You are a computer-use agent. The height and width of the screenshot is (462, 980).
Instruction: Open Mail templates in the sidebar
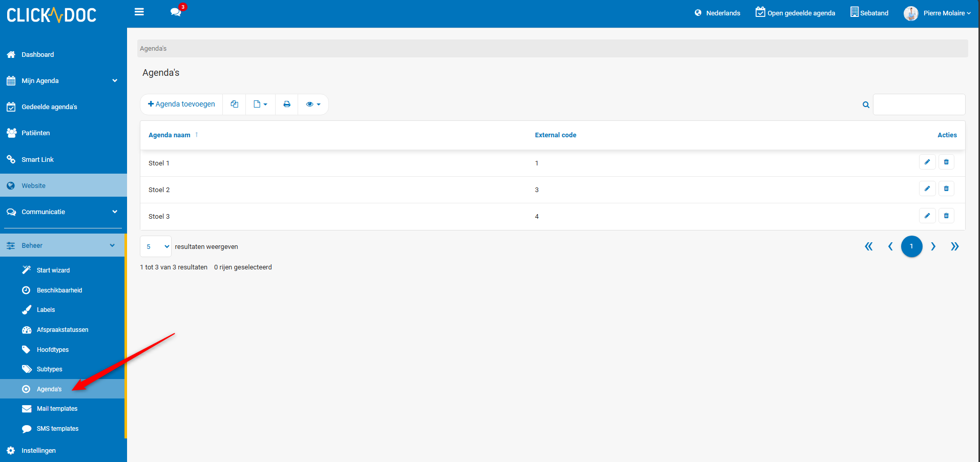click(x=57, y=409)
